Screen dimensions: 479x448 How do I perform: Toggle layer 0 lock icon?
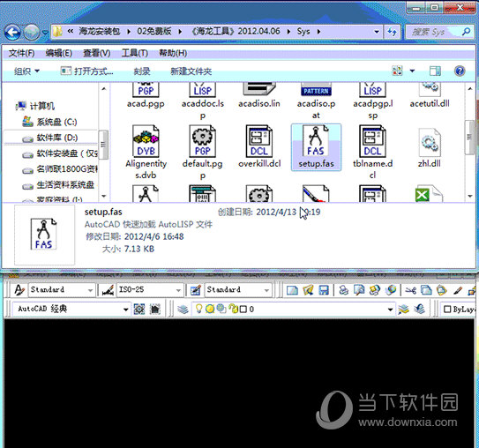tap(234, 309)
